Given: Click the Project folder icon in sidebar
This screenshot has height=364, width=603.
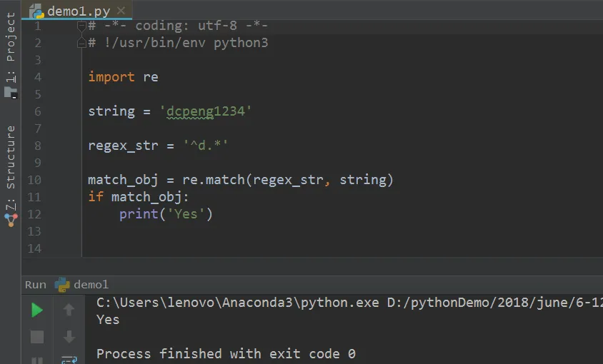Looking at the screenshot, I should (x=11, y=93).
